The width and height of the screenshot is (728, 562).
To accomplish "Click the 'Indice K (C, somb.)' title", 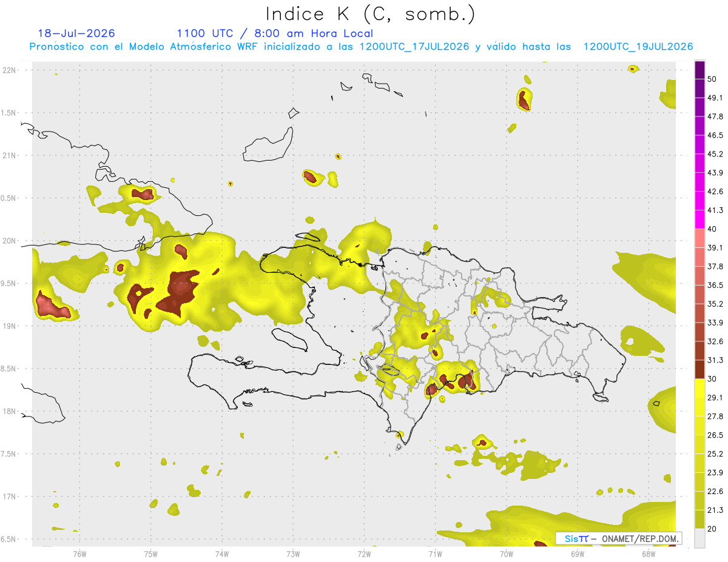I will point(370,14).
